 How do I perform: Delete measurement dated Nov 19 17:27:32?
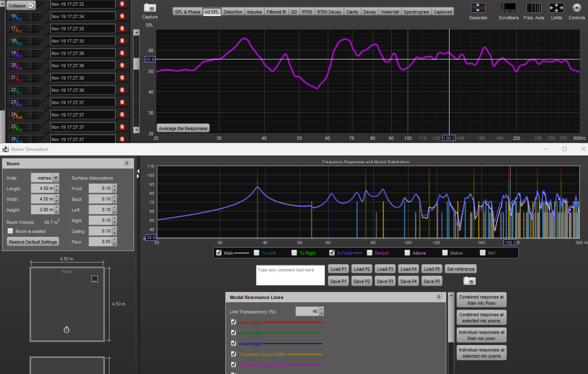[122, 4]
